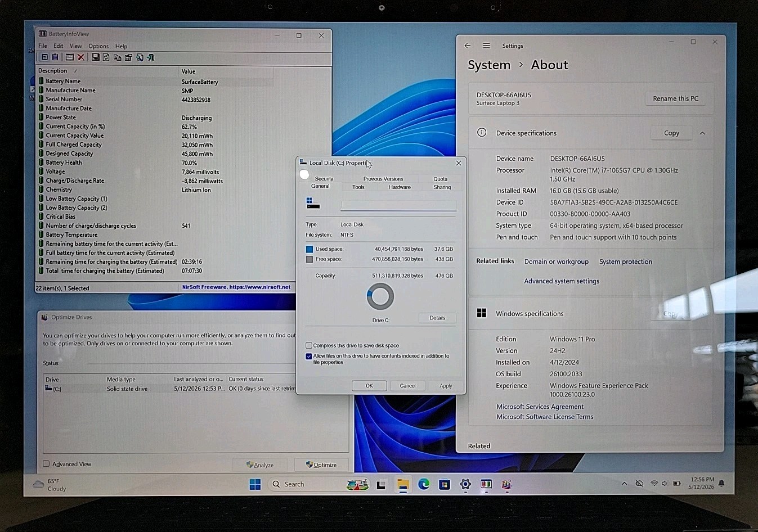Open Help menu in BatteryInfoView

pyautogui.click(x=122, y=46)
